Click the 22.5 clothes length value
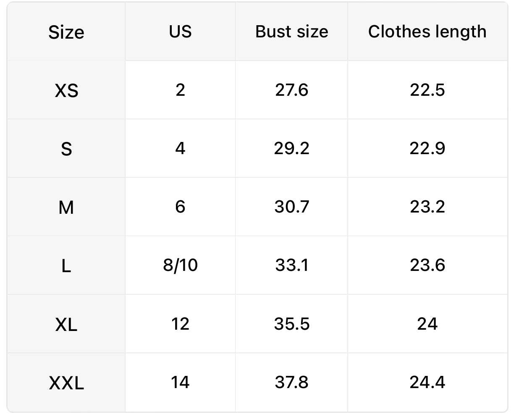Screen dimensions: 511x420 pos(427,90)
